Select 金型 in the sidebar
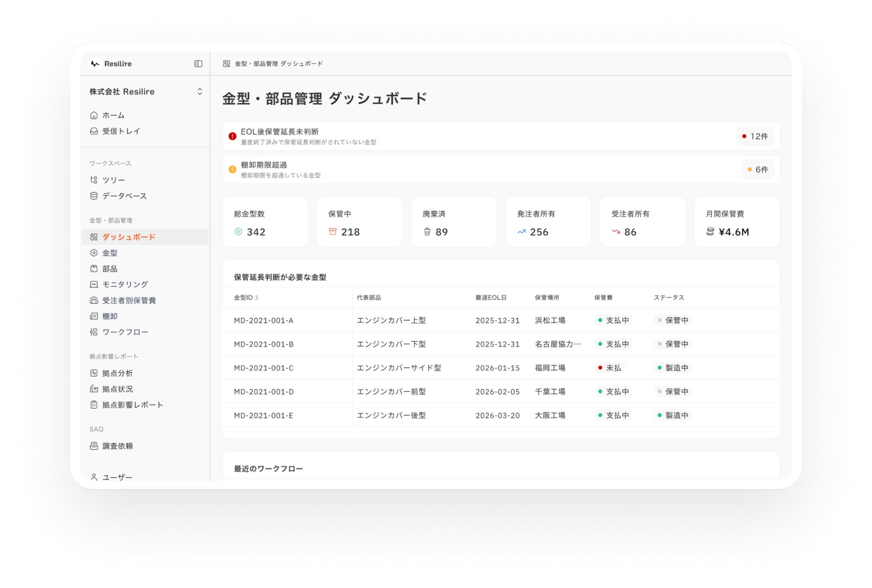 (x=110, y=253)
